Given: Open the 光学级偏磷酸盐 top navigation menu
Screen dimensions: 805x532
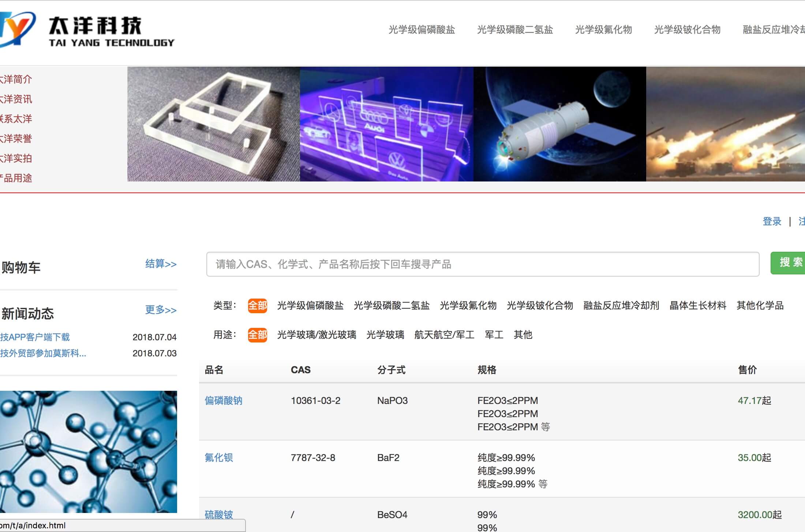Looking at the screenshot, I should point(422,30).
